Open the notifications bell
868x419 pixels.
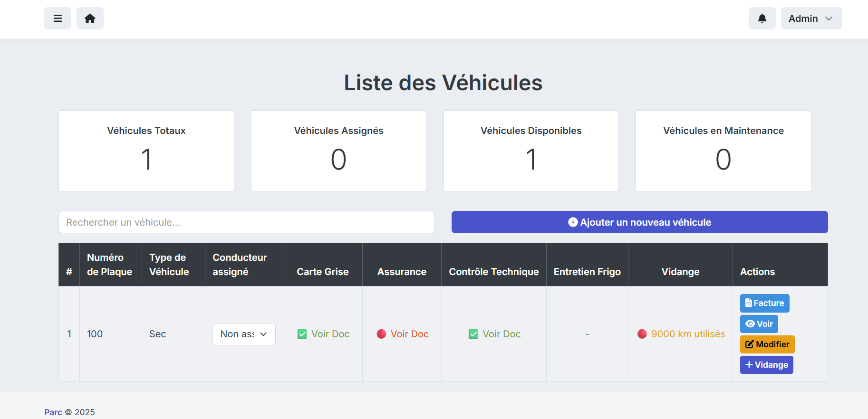click(762, 19)
